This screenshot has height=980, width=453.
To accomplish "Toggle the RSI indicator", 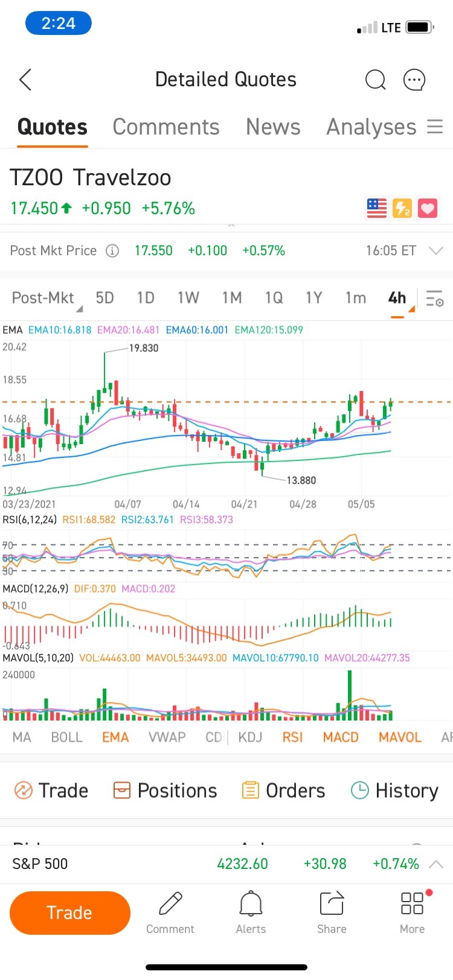I will tap(292, 737).
